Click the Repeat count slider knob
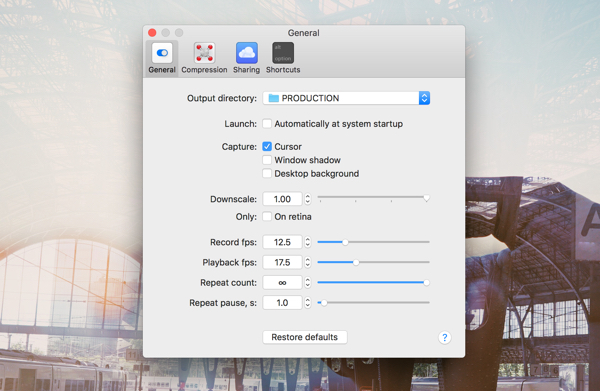 pos(426,283)
